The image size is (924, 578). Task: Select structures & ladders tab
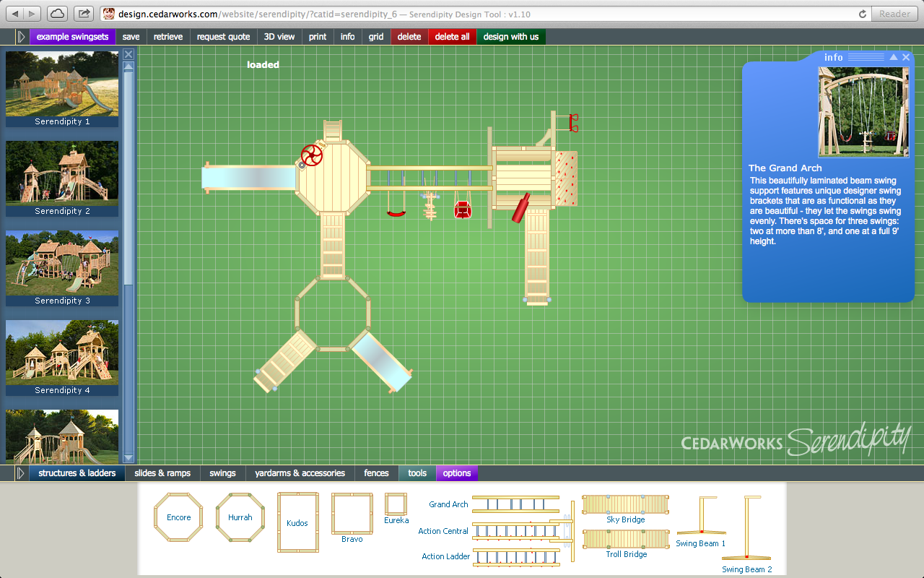coord(77,473)
